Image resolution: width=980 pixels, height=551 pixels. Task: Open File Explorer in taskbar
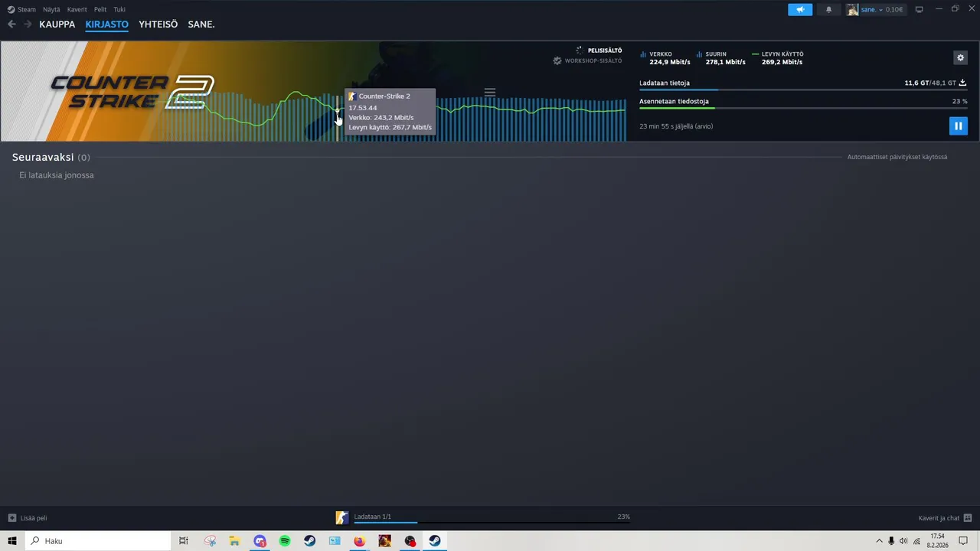click(234, 541)
